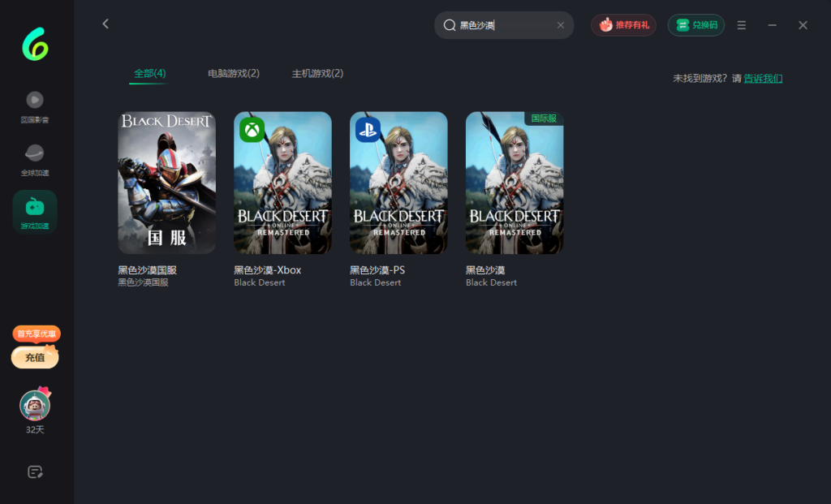The image size is (831, 504).
Task: Switch to the 主机游戏(2) tab
Action: pos(317,74)
